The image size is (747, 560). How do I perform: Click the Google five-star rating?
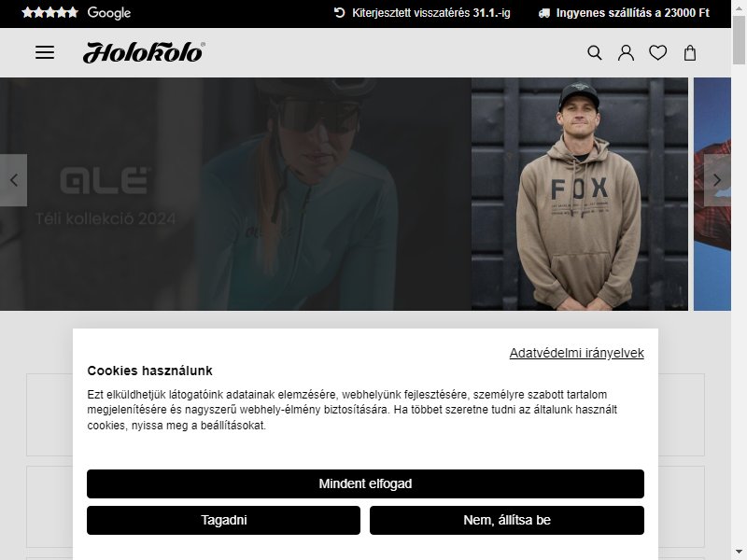point(77,13)
